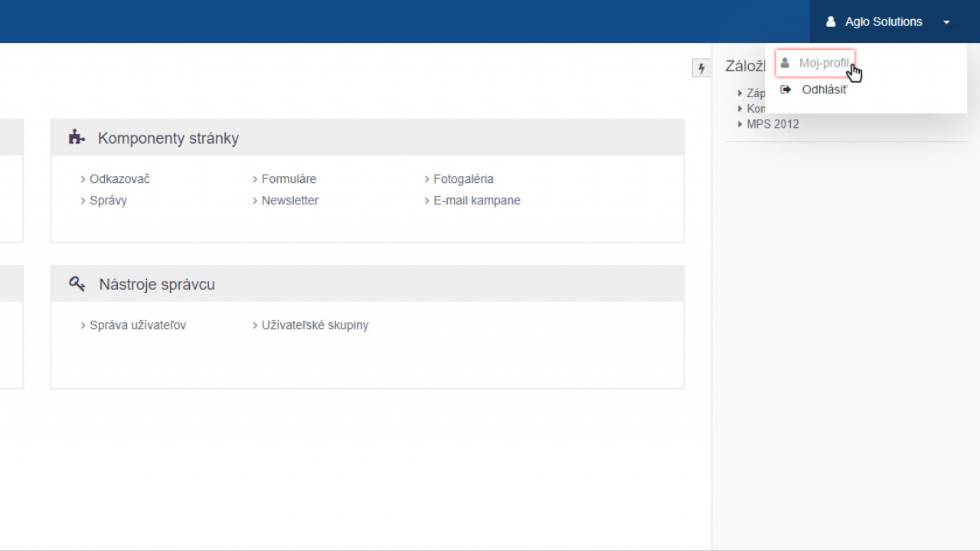Click the user icon beside Aglo Solutions
The width and height of the screenshot is (980, 551).
[831, 22]
